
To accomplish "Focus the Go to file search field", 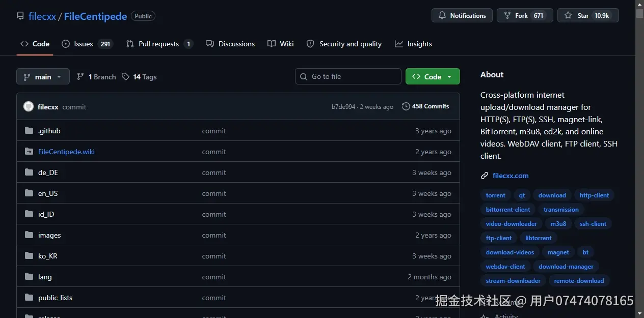I will 348,76.
